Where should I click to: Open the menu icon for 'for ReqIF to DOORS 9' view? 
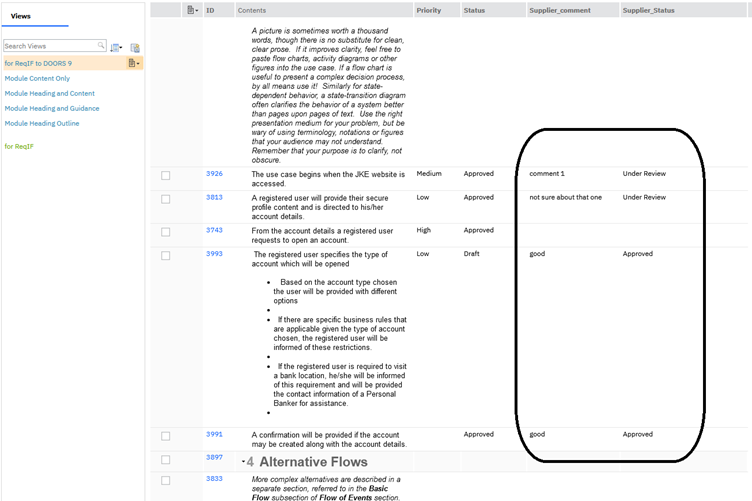pyautogui.click(x=133, y=63)
